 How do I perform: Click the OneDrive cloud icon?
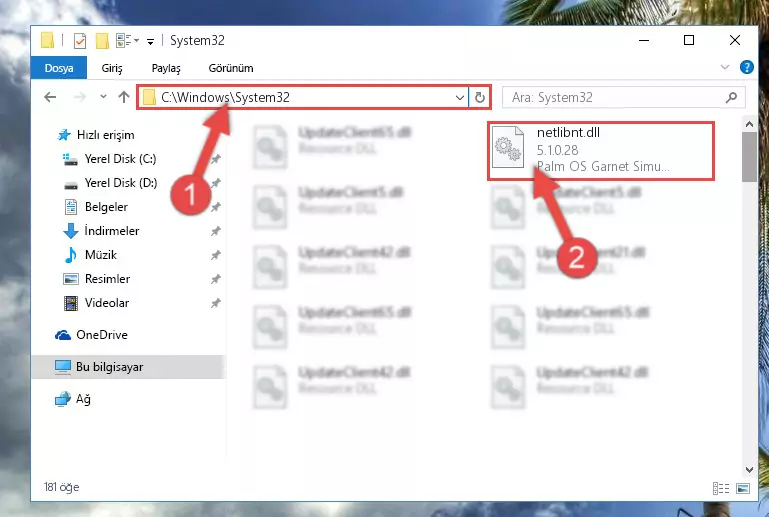click(x=63, y=335)
